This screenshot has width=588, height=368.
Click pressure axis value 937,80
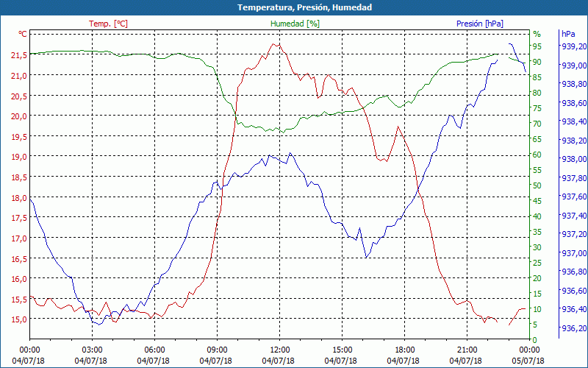tap(573, 178)
